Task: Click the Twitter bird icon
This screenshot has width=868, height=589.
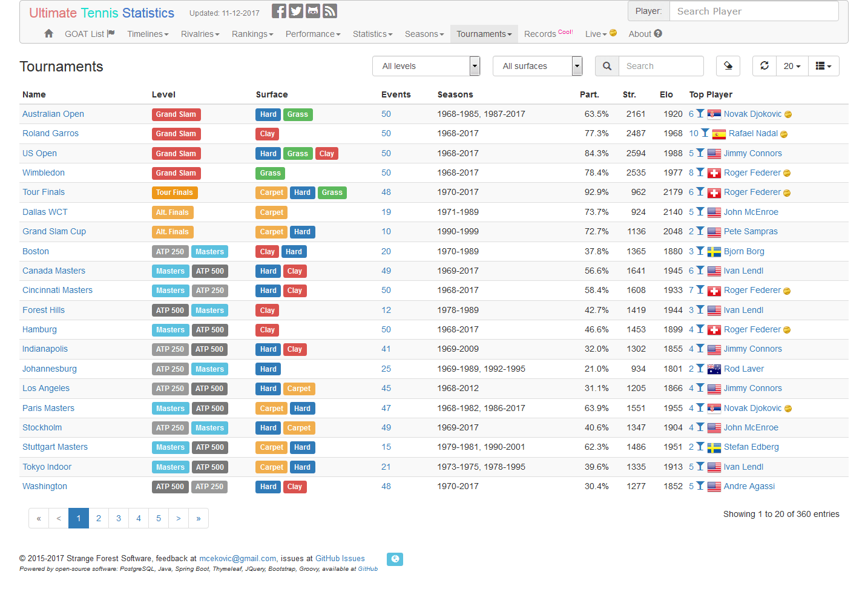Action: pyautogui.click(x=296, y=10)
